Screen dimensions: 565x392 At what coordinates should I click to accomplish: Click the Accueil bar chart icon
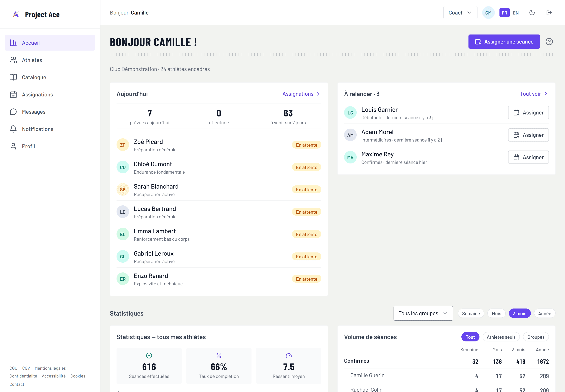pos(13,43)
